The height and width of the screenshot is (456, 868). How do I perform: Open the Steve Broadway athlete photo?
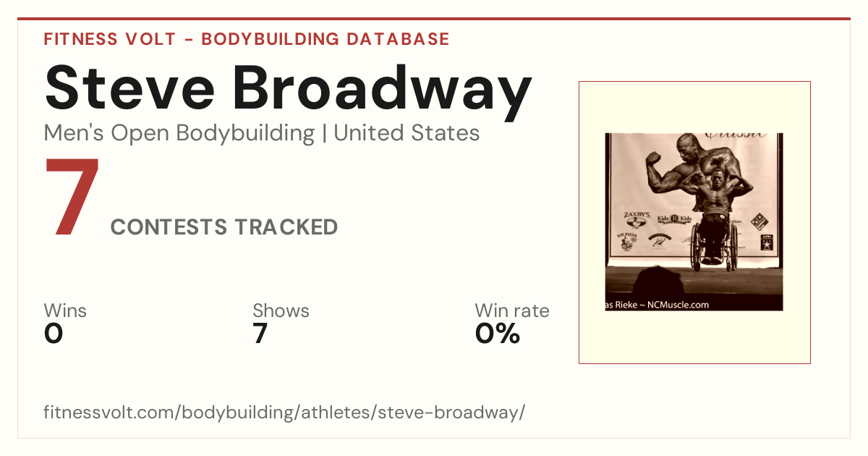coord(694,221)
